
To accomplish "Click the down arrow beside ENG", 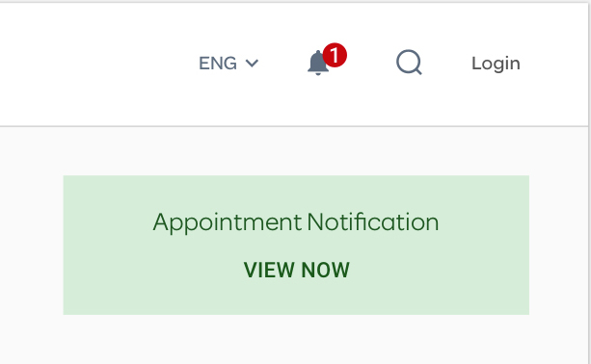I will 252,64.
